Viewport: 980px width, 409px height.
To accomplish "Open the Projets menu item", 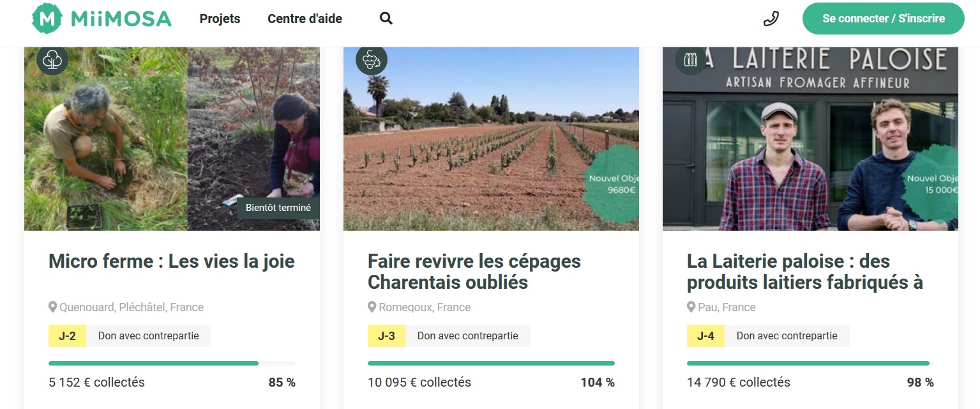I will pyautogui.click(x=220, y=19).
